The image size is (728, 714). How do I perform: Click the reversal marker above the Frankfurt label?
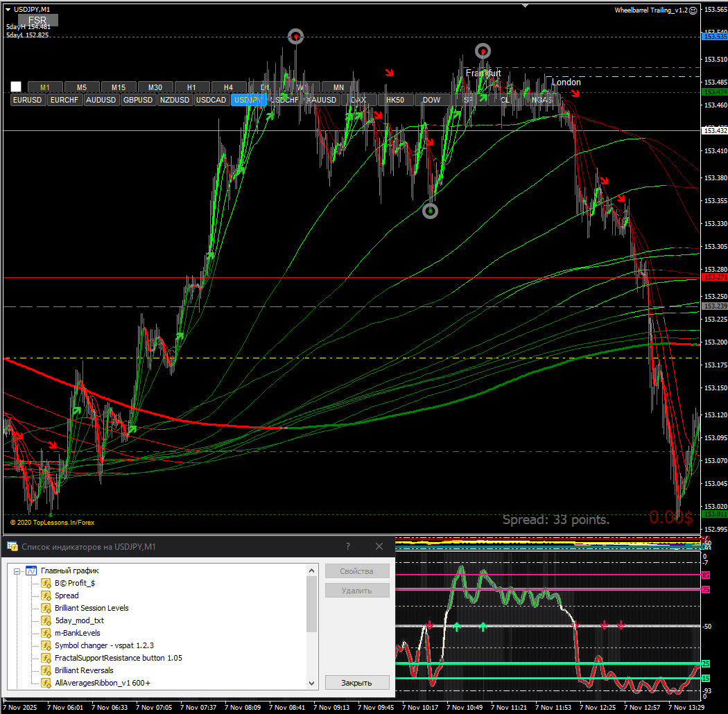click(483, 51)
